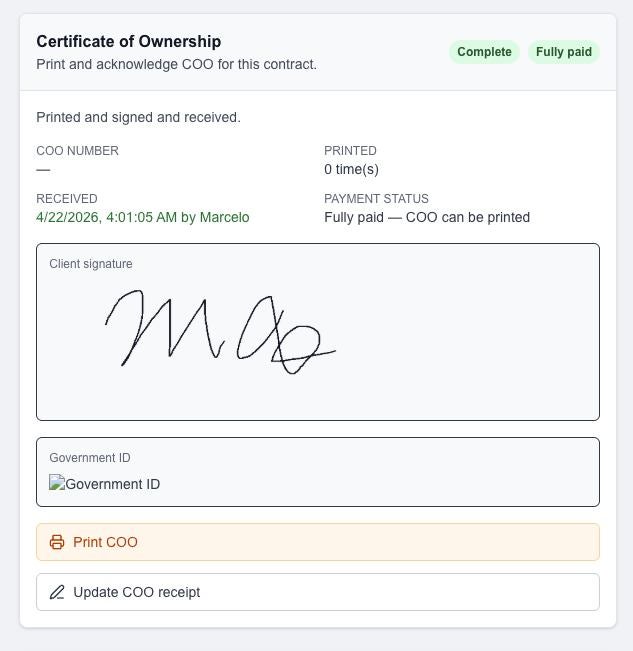The height and width of the screenshot is (651, 633).
Task: Click the Fully paid status badge
Action: [564, 52]
